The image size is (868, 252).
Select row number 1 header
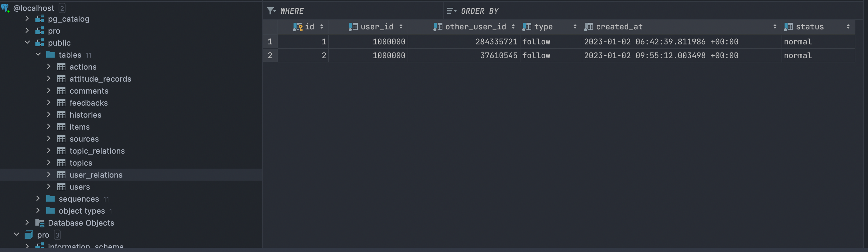coord(270,42)
